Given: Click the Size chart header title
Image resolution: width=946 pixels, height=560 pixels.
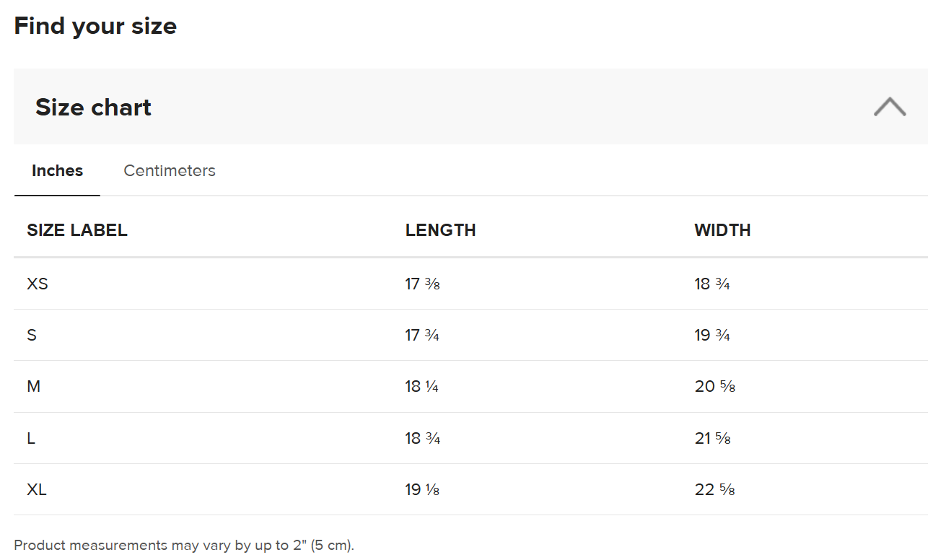Looking at the screenshot, I should point(93,108).
